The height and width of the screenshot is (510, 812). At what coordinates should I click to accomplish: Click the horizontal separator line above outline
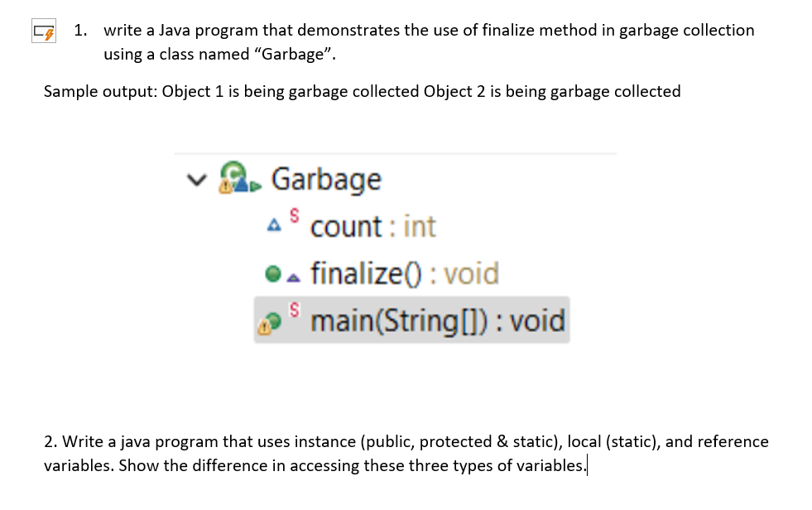tap(395, 153)
